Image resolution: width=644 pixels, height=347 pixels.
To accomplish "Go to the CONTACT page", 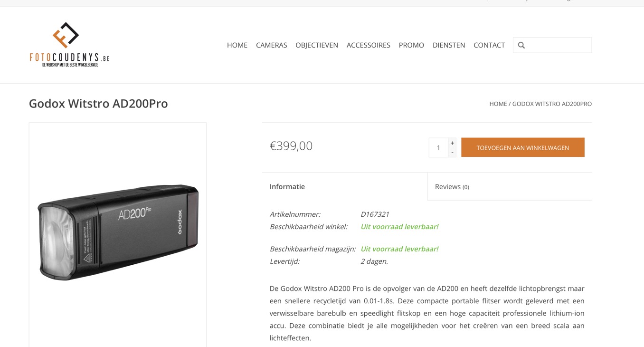I will [489, 45].
